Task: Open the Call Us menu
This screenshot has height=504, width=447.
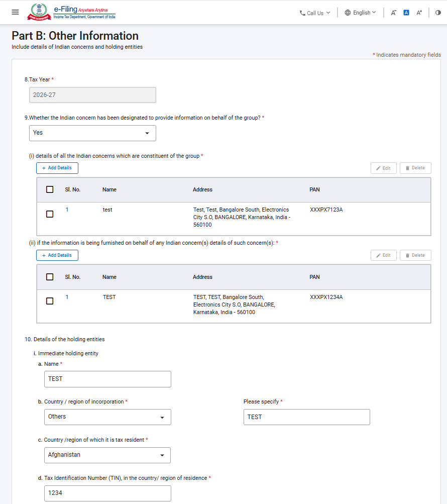Action: (315, 13)
